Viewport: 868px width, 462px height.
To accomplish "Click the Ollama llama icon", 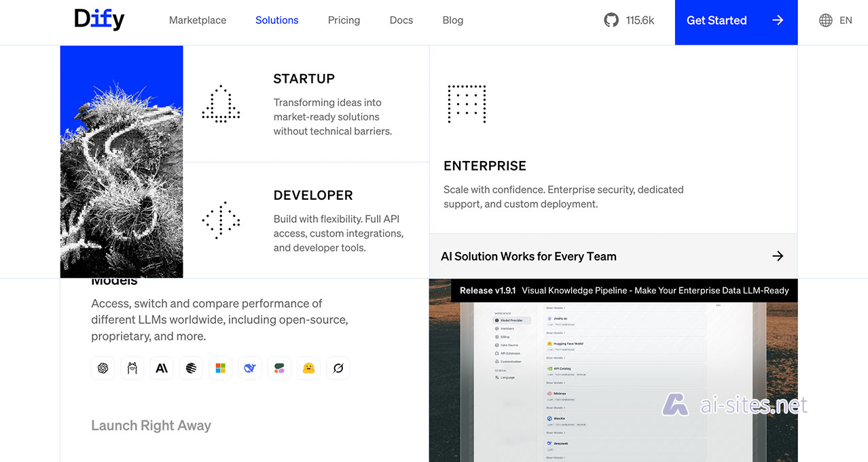I will 132,368.
